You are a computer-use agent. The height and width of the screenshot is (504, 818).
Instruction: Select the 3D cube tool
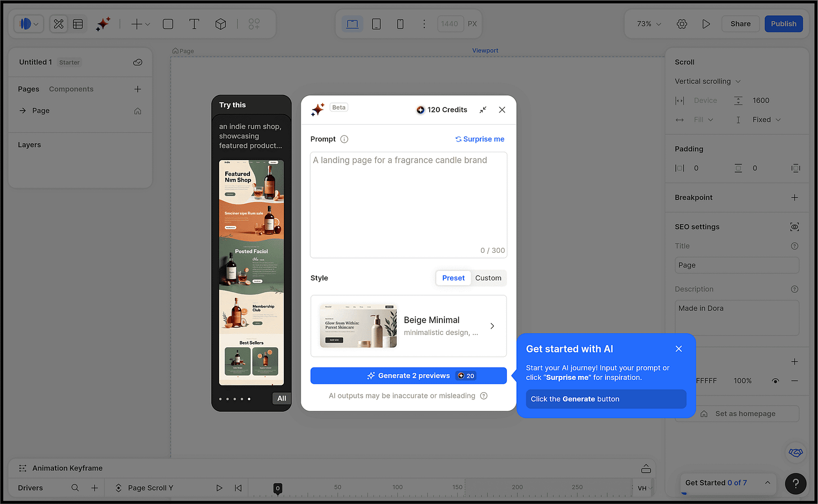221,24
